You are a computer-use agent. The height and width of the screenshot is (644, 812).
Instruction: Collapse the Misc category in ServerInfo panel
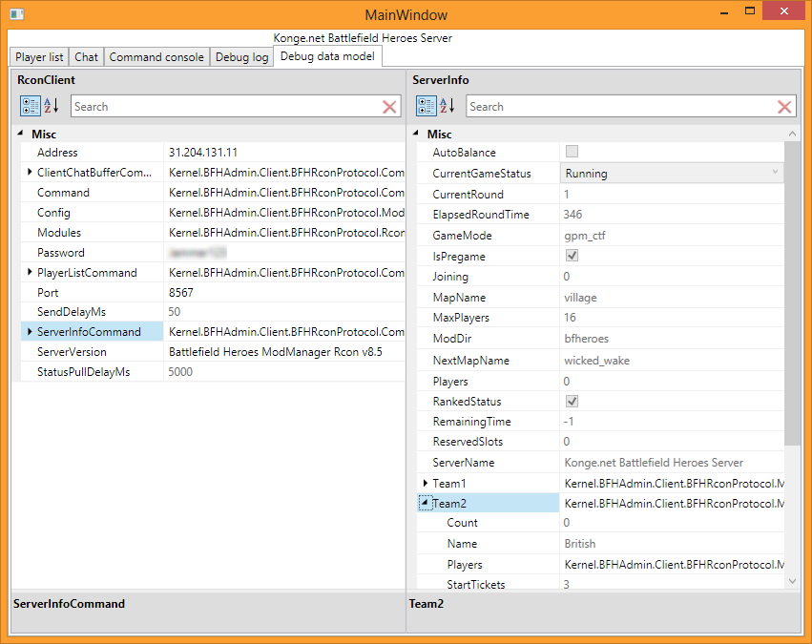[416, 134]
